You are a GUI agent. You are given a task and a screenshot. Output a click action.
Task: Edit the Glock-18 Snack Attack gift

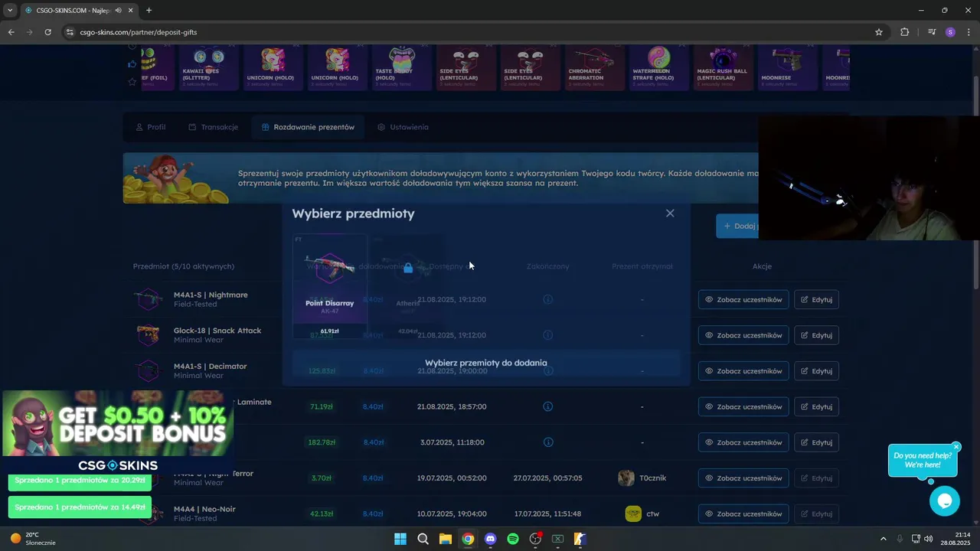pos(816,335)
